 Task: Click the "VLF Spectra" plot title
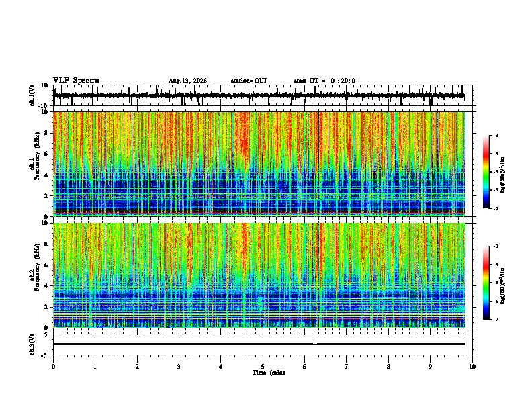tap(76, 81)
